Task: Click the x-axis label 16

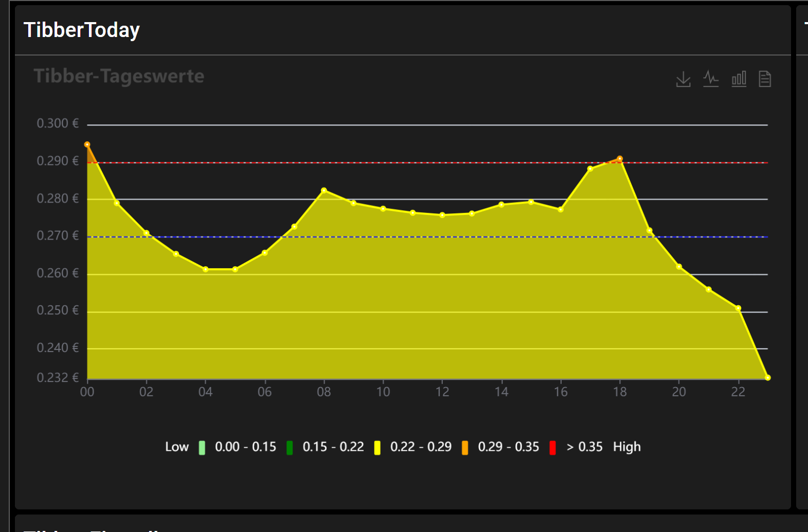Action: [x=561, y=392]
